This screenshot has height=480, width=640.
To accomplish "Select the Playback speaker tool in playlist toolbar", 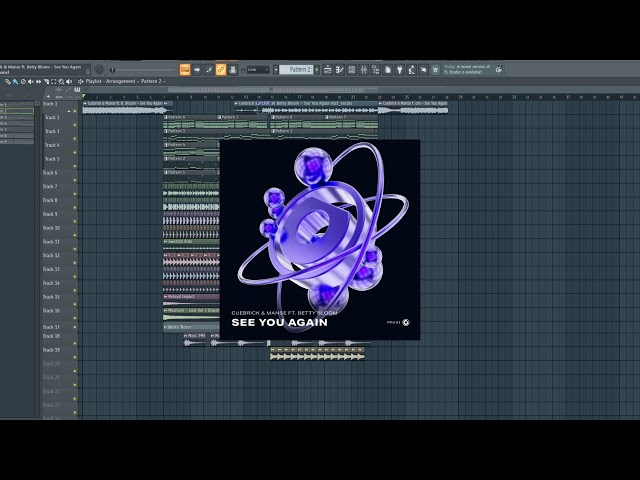I will click(x=69, y=82).
